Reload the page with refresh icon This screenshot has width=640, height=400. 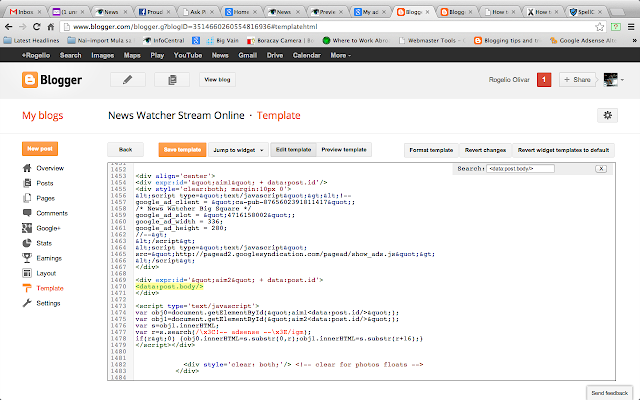click(36, 27)
